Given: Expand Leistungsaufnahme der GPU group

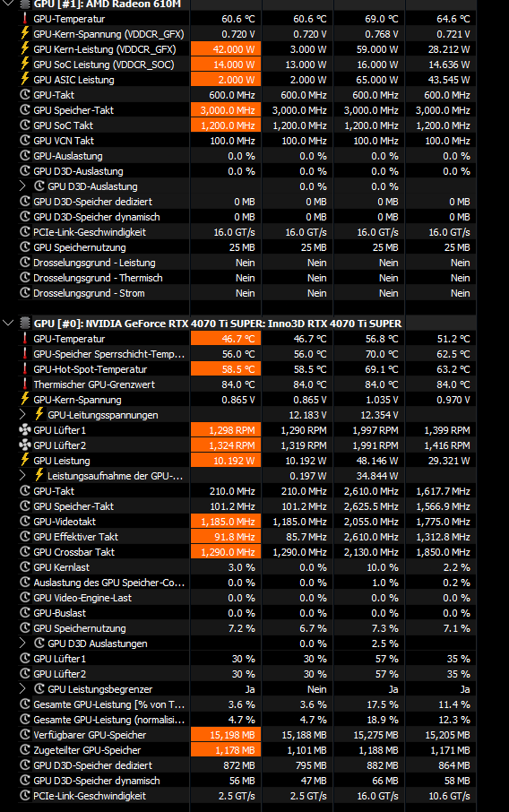Looking at the screenshot, I should [x=22, y=475].
